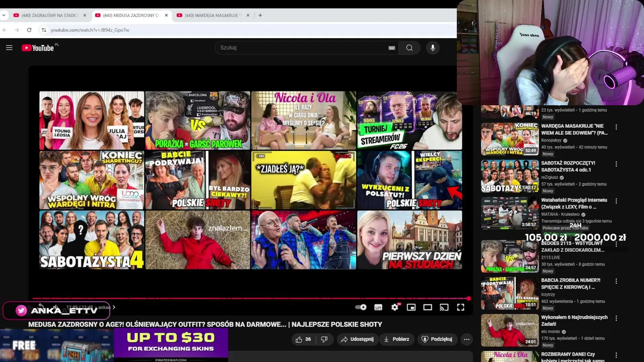Switch to WARDĘGA MASAKRUJE tab
644x362 pixels.
212,15
